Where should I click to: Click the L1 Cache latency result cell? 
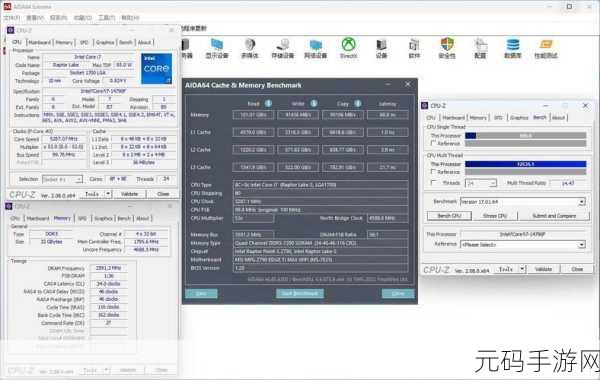(387, 132)
